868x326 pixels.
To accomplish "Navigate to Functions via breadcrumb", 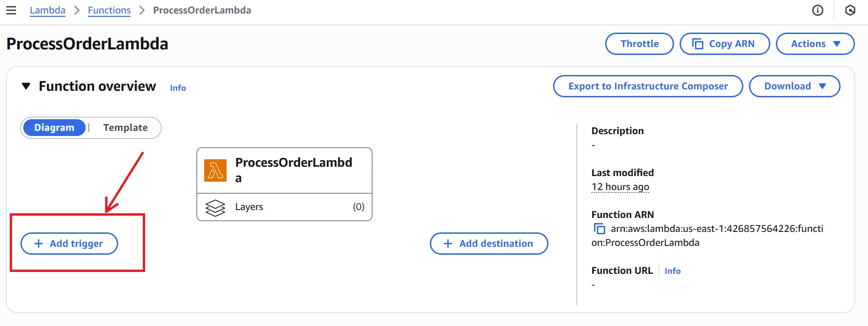I will coord(109,10).
